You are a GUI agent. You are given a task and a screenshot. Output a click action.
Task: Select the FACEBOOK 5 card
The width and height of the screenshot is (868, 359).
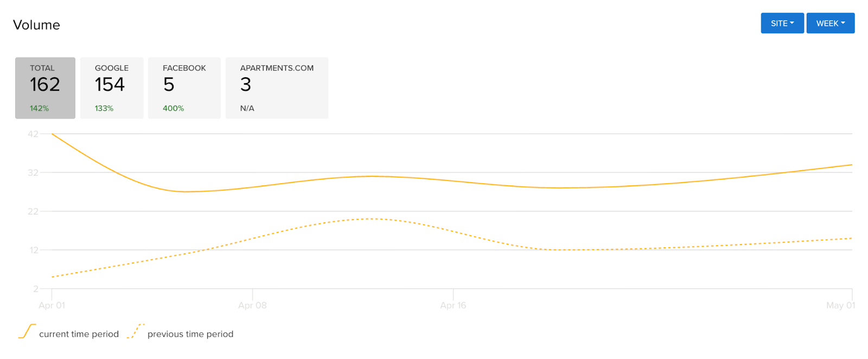click(184, 88)
